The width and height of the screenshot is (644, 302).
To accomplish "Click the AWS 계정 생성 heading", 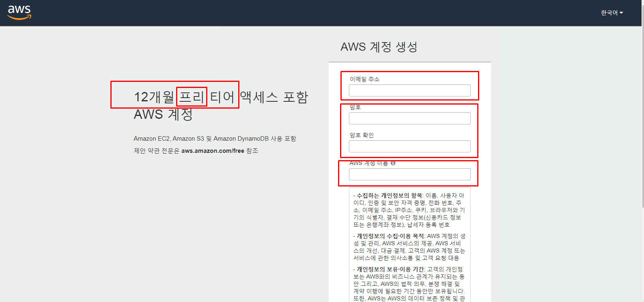I will (x=379, y=47).
